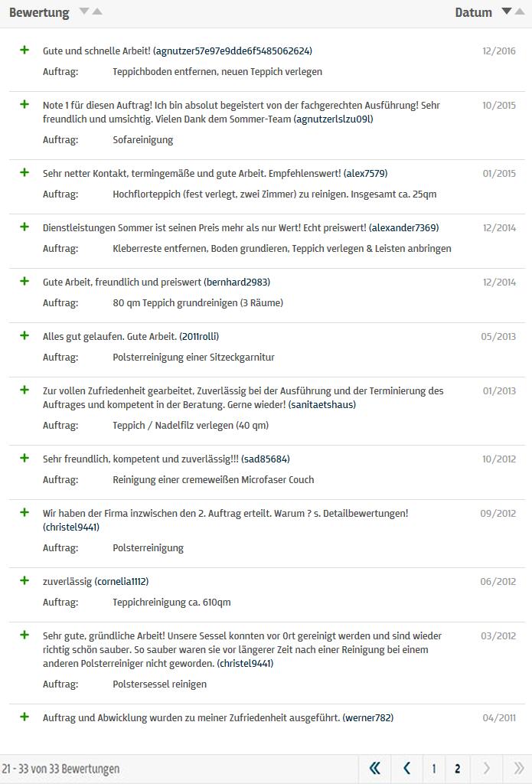This screenshot has height=784, width=532.
Task: Toggle the plus icon beside cornelia1112's review
Action: tap(25, 580)
